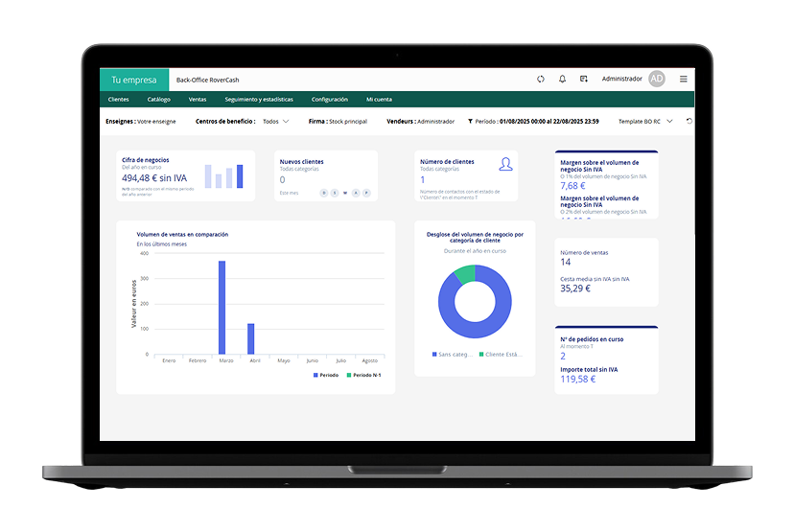This screenshot has height=532, width=794.
Task: Click the Tu empresa logo button
Action: point(134,79)
